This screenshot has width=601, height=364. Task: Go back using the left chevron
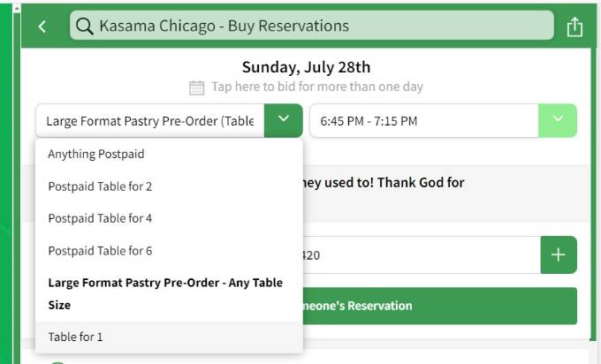(42, 27)
